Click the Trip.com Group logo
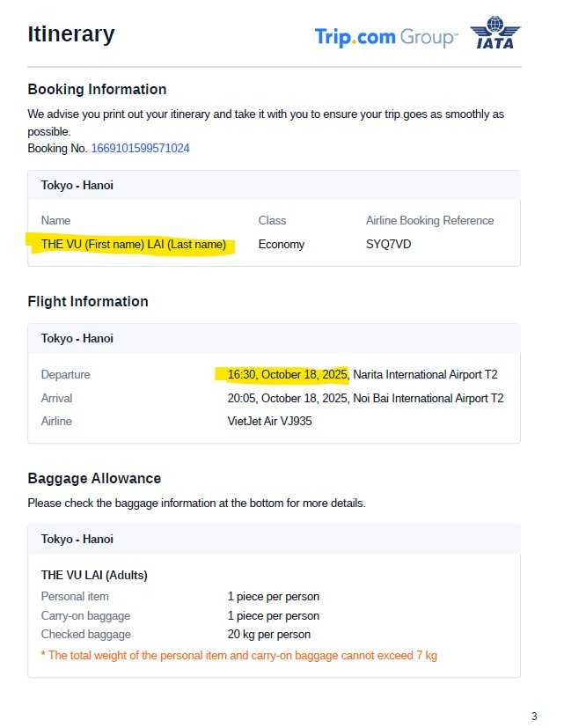This screenshot has height=728, width=564. tap(385, 37)
